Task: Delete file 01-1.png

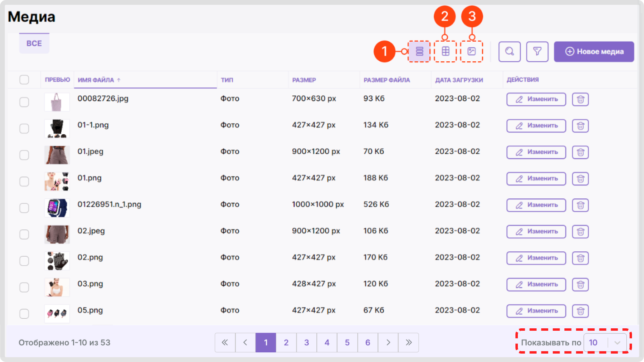Action: pyautogui.click(x=580, y=125)
